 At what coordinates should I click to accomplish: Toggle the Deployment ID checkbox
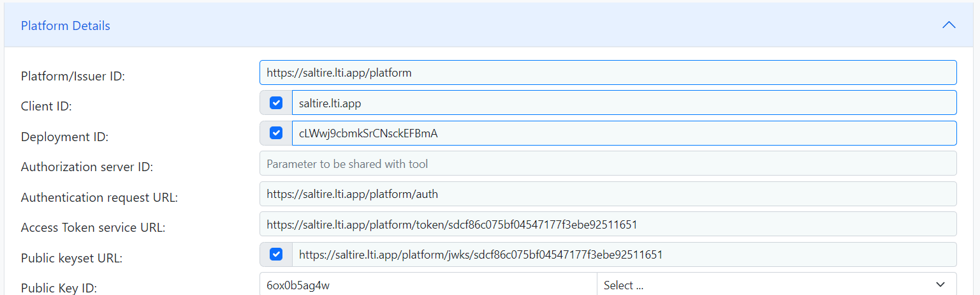[276, 133]
